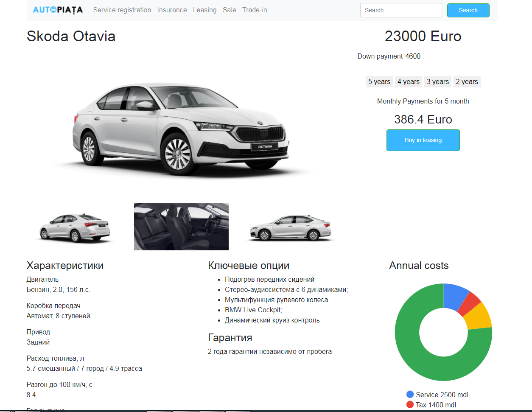Navigate to Sale page

click(229, 10)
